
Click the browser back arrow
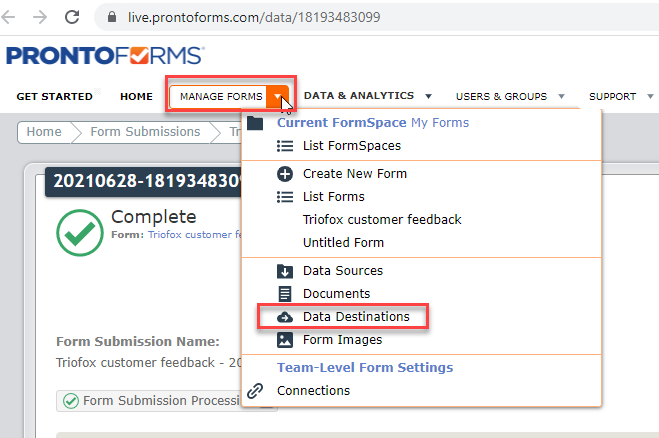8,17
